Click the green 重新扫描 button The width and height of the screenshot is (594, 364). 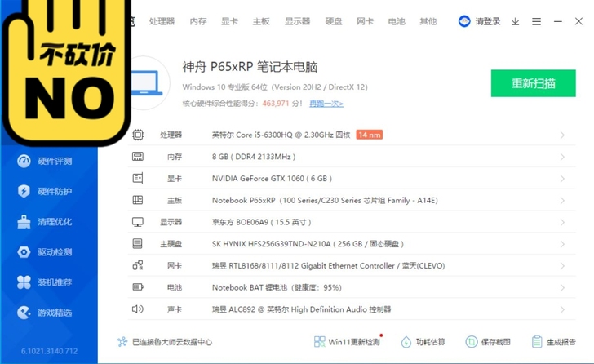tap(534, 83)
